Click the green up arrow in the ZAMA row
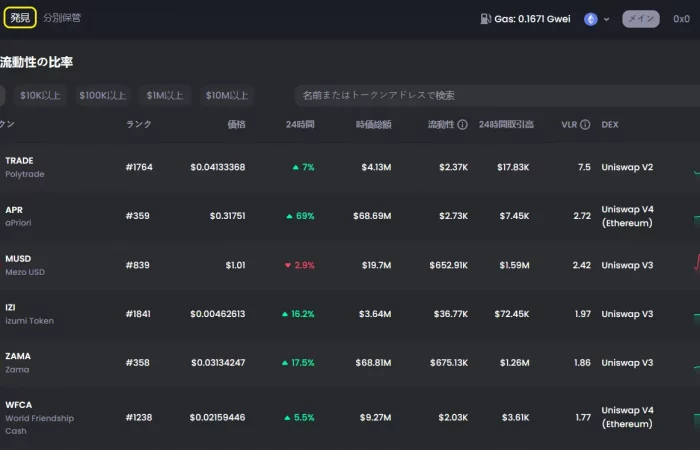700x450 pixels. pyautogui.click(x=284, y=363)
